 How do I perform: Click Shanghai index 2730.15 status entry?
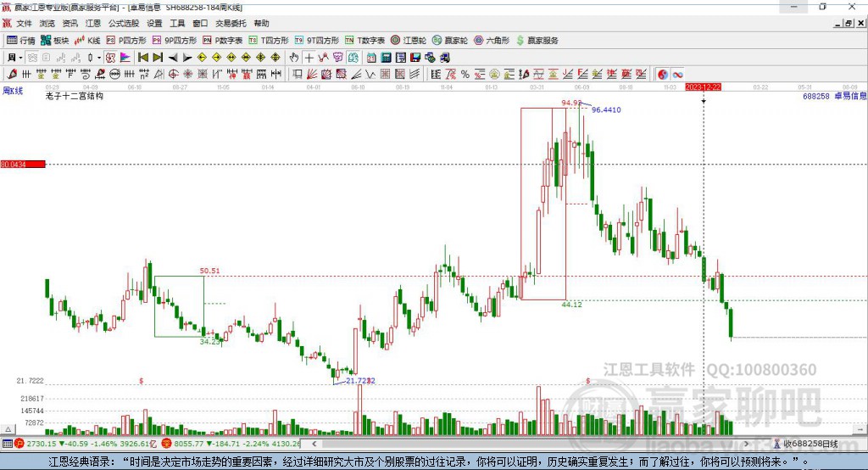[87, 444]
